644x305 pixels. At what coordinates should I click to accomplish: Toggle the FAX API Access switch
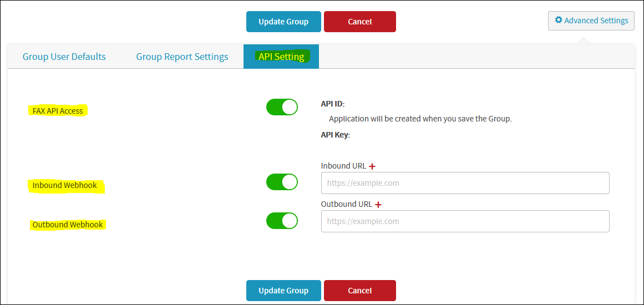282,107
